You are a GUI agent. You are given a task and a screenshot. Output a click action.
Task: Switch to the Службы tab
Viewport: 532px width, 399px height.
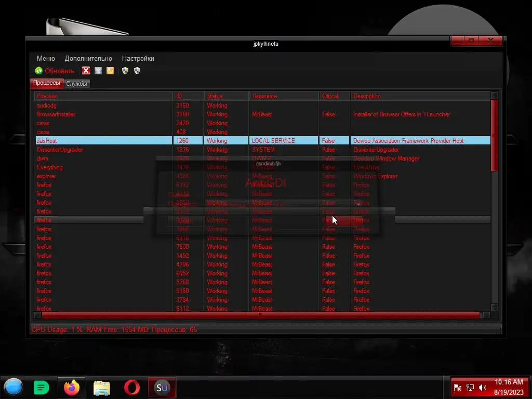77,84
